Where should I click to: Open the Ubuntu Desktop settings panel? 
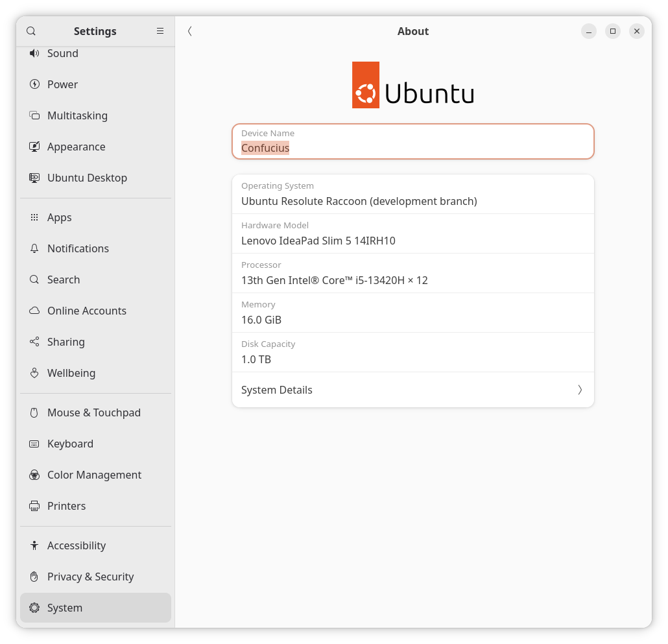87,178
